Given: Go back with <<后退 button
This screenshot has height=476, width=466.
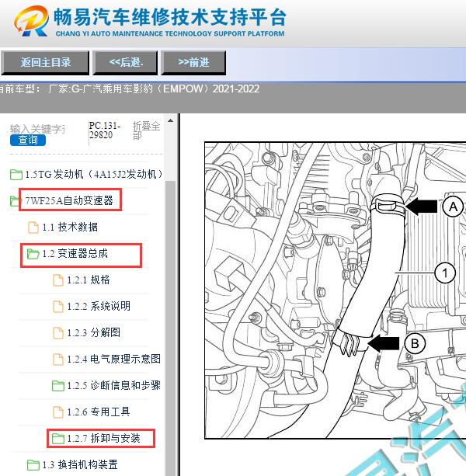Looking at the screenshot, I should click(125, 63).
